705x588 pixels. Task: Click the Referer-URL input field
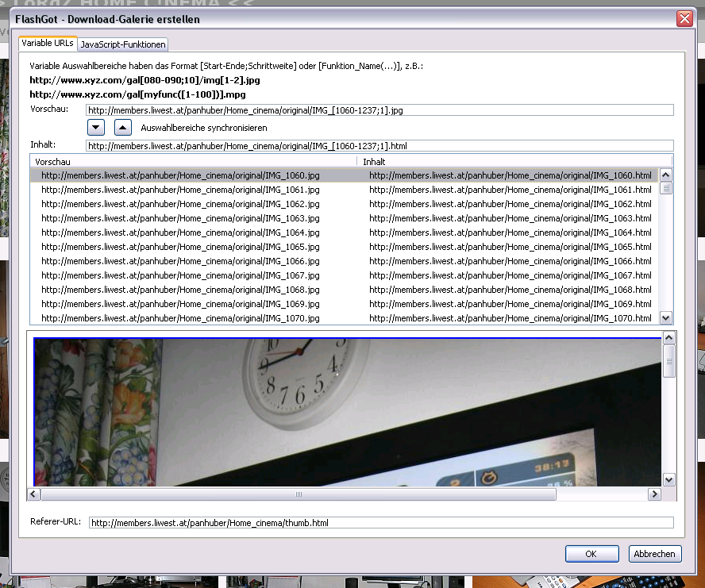coord(381,523)
